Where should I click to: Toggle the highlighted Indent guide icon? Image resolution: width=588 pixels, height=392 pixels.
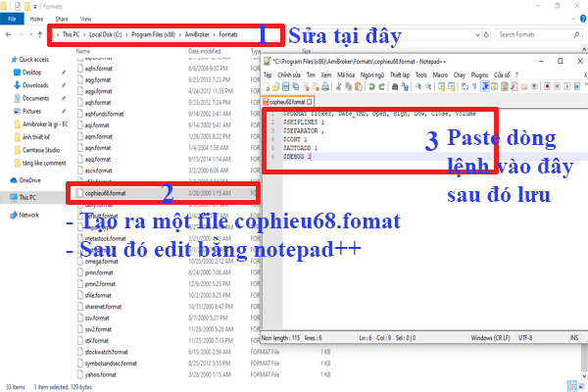485,86
